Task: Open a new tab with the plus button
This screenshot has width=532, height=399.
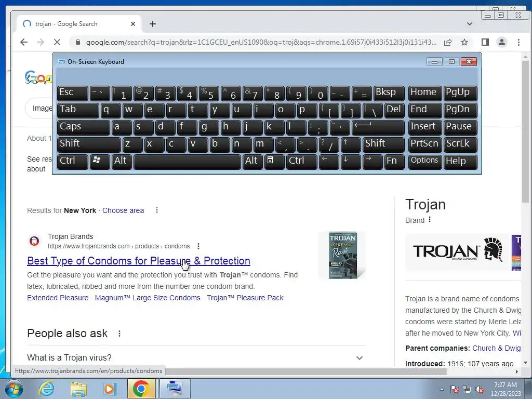Action: pyautogui.click(x=153, y=24)
